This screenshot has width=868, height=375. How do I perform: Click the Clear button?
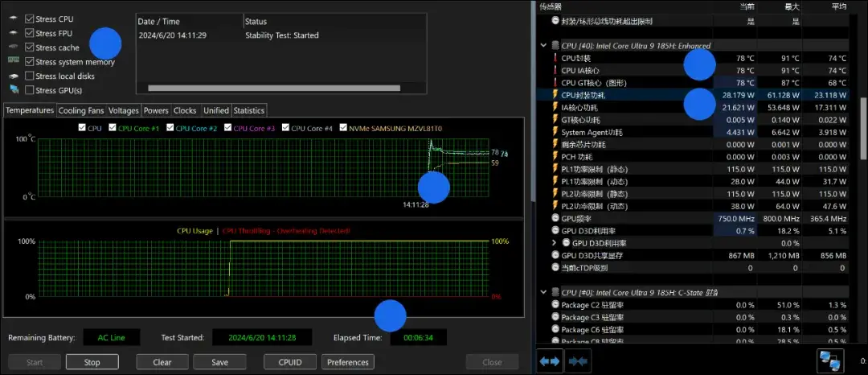tap(162, 362)
